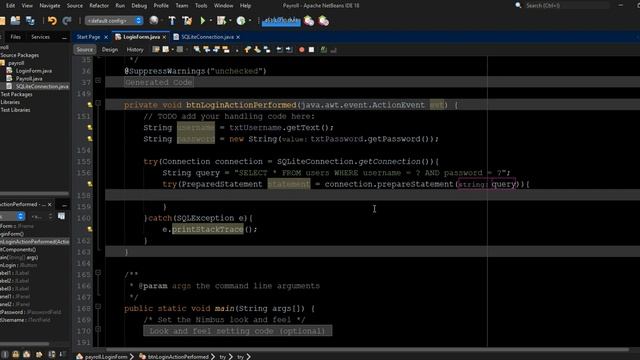This screenshot has height=360, width=640.
Task: Open the Team menu
Action: coord(182,6)
